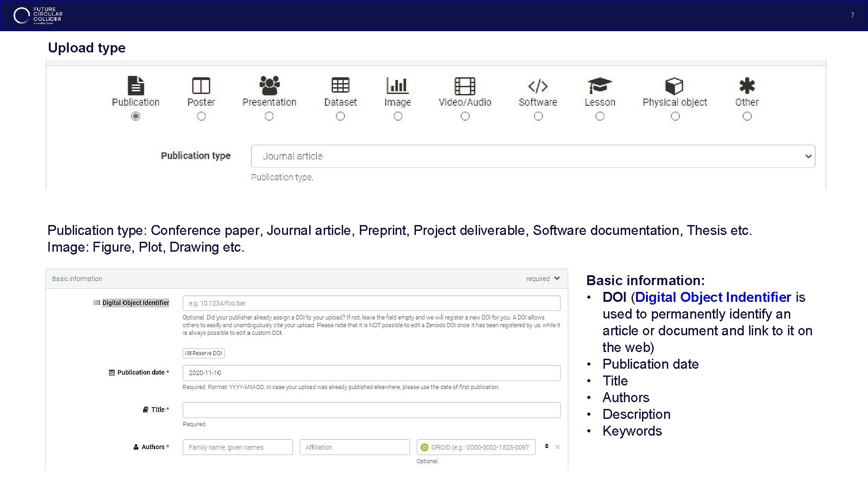
Task: Select the Dataset radio button
Action: click(x=340, y=116)
